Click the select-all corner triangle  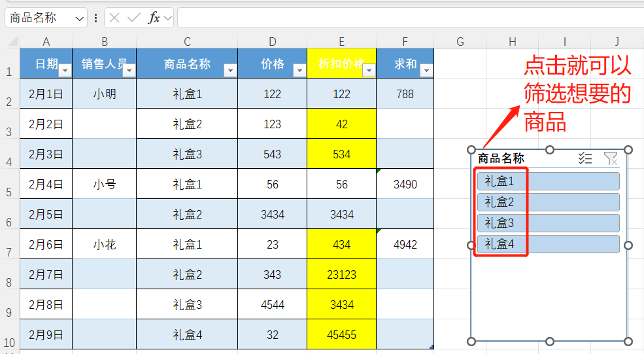(x=12, y=41)
